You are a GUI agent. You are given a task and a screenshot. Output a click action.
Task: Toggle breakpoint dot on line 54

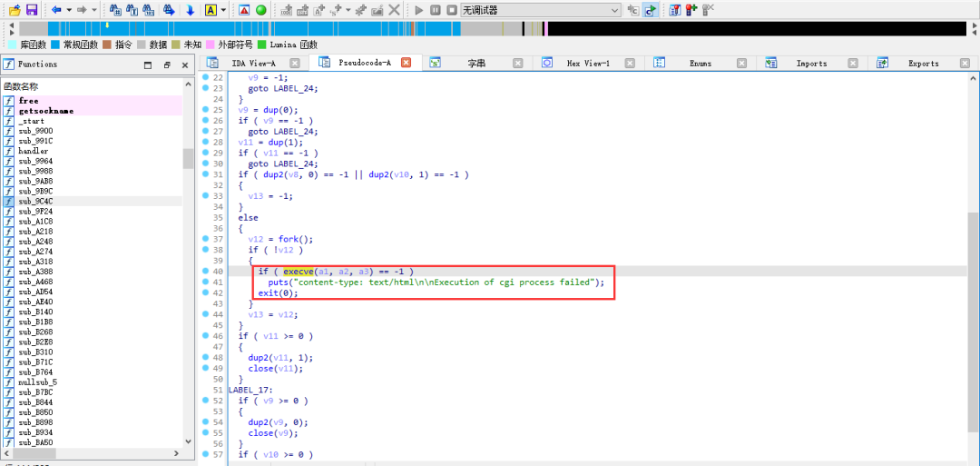click(x=206, y=421)
